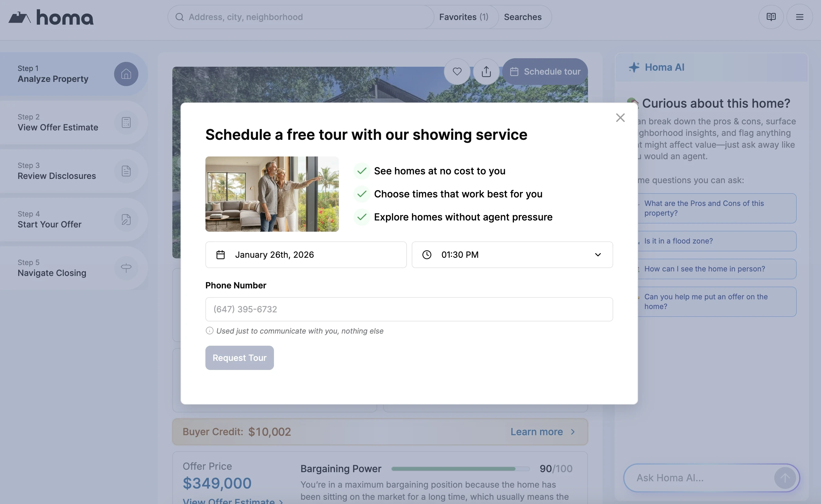Click the share upload icon
821x504 pixels.
point(486,72)
